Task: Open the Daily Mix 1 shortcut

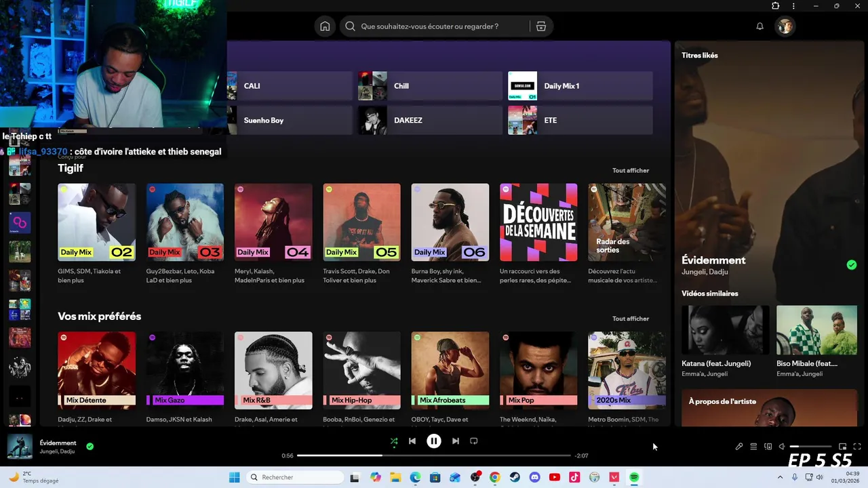Action: click(580, 86)
